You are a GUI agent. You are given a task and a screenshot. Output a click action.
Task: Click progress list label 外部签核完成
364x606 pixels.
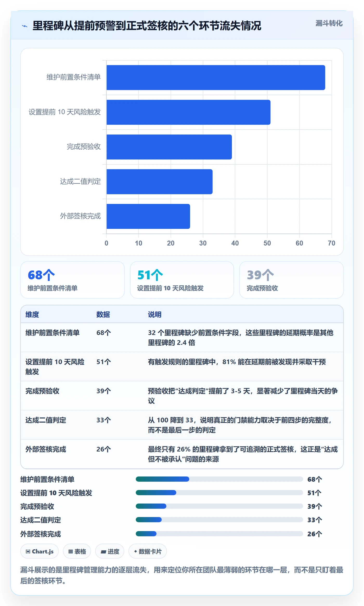[41, 534]
